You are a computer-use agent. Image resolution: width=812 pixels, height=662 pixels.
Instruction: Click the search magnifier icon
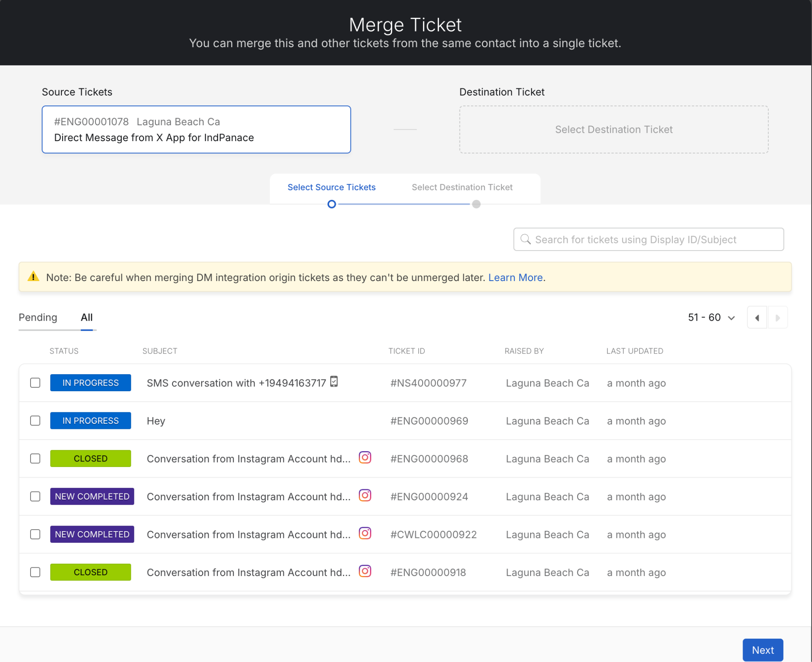click(x=525, y=239)
